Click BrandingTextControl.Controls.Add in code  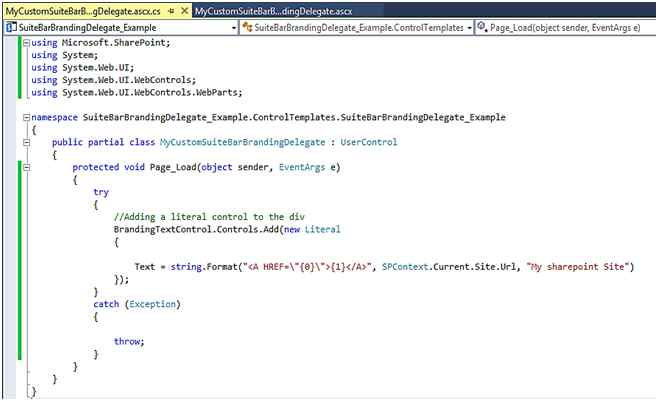(x=196, y=229)
